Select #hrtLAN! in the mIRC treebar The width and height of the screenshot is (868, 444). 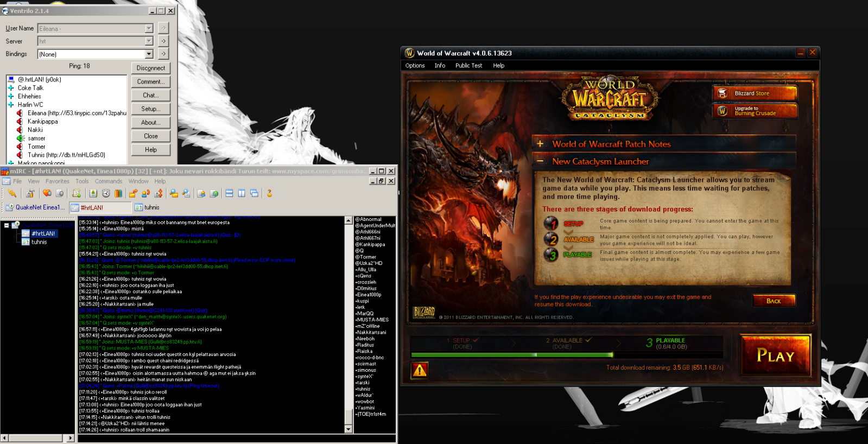coord(43,233)
